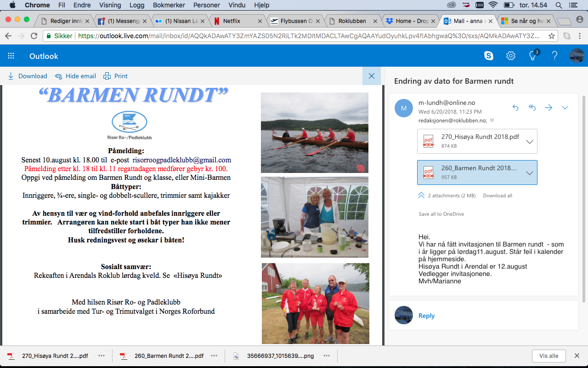Open the Help question mark

click(554, 56)
